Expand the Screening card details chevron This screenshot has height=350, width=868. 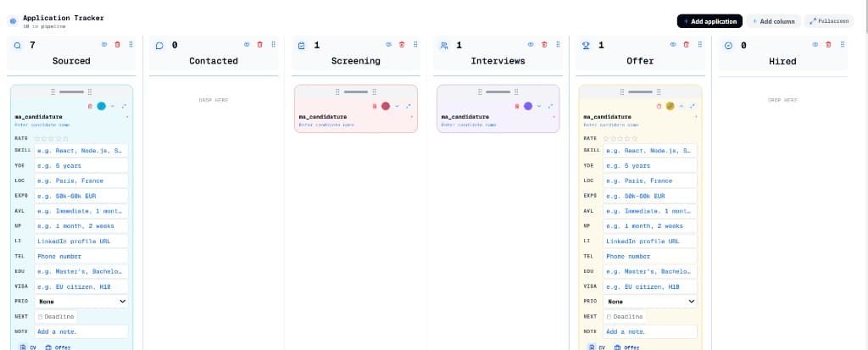coord(398,106)
